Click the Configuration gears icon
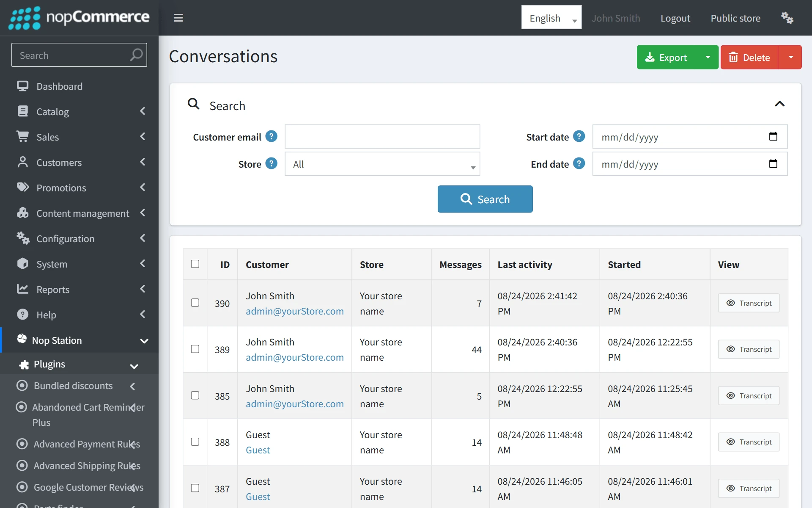The height and width of the screenshot is (508, 812). [x=23, y=238]
